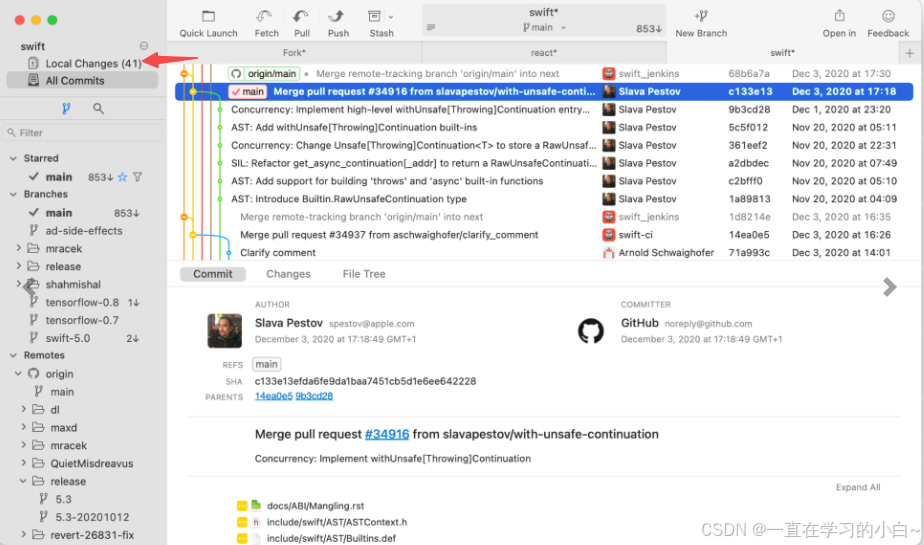This screenshot has width=924, height=545.
Task: Open the Stash dropdown arrow
Action: pos(391,18)
